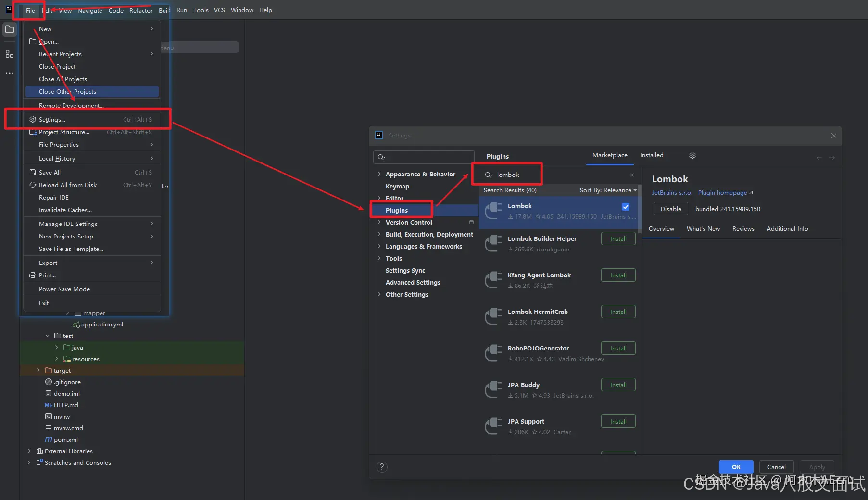Expand Version Control settings category

pos(379,222)
